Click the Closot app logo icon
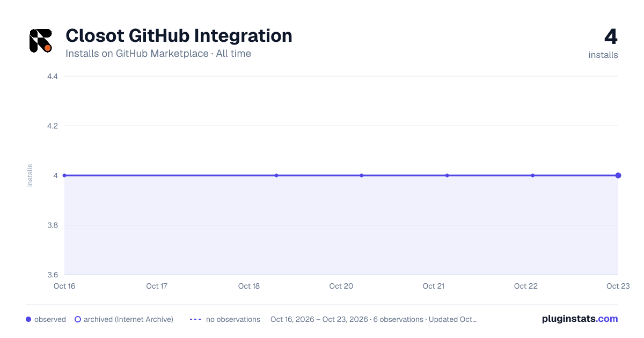 41,41
